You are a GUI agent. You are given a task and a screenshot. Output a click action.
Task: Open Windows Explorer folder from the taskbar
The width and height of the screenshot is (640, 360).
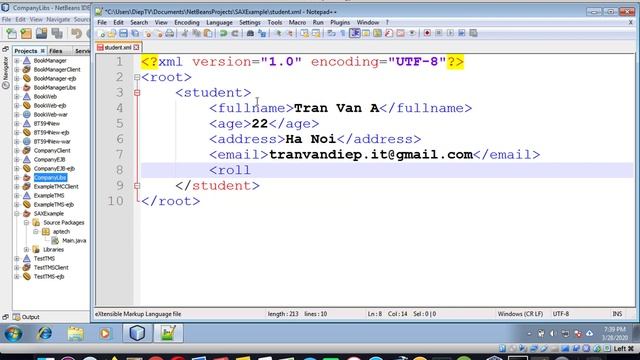click(75, 333)
